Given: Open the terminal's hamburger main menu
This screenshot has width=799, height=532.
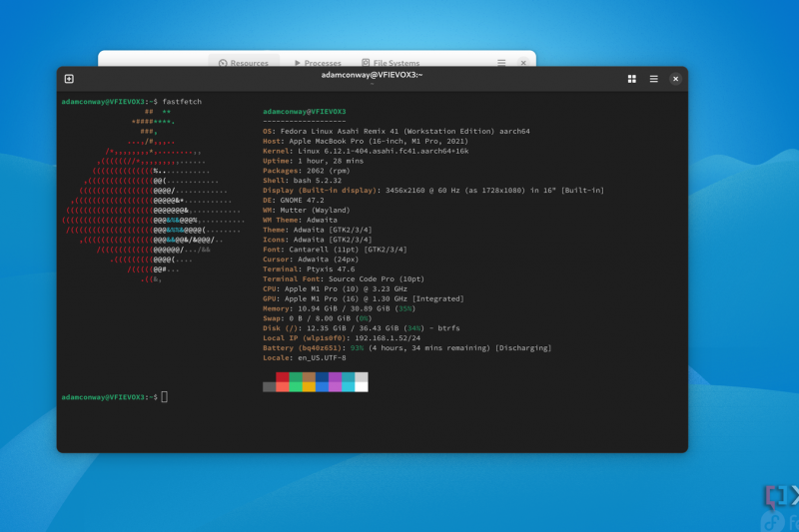Looking at the screenshot, I should [x=654, y=79].
